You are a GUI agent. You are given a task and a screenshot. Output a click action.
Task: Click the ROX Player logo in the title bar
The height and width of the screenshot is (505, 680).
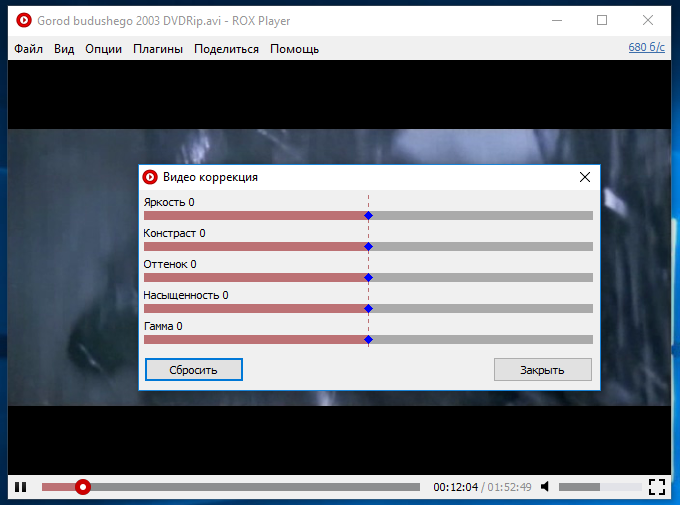pyautogui.click(x=24, y=20)
